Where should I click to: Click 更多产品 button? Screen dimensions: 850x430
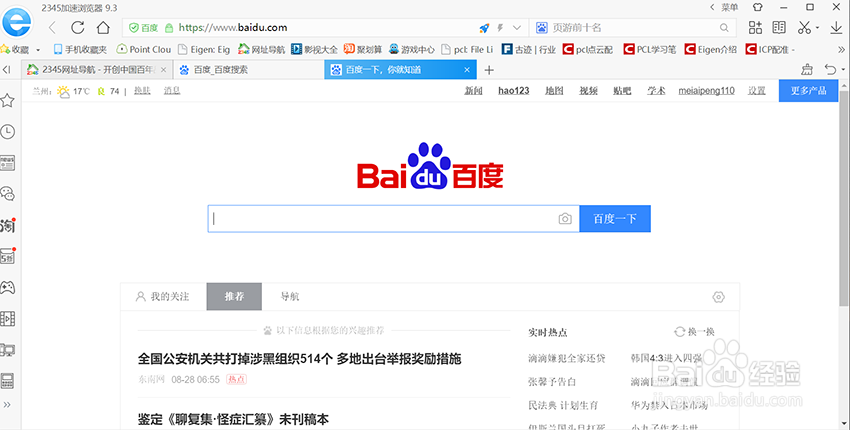click(x=808, y=91)
